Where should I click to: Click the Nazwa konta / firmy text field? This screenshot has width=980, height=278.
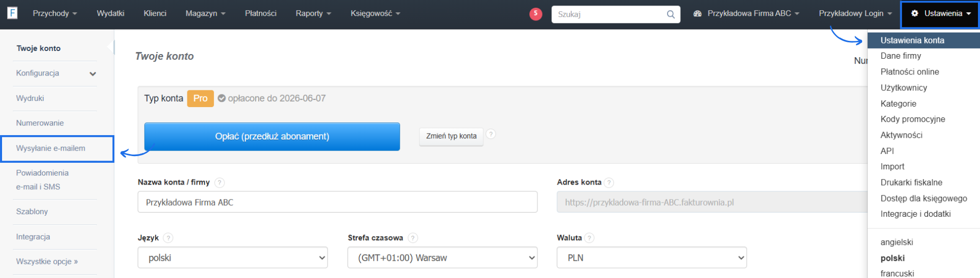pyautogui.click(x=337, y=203)
